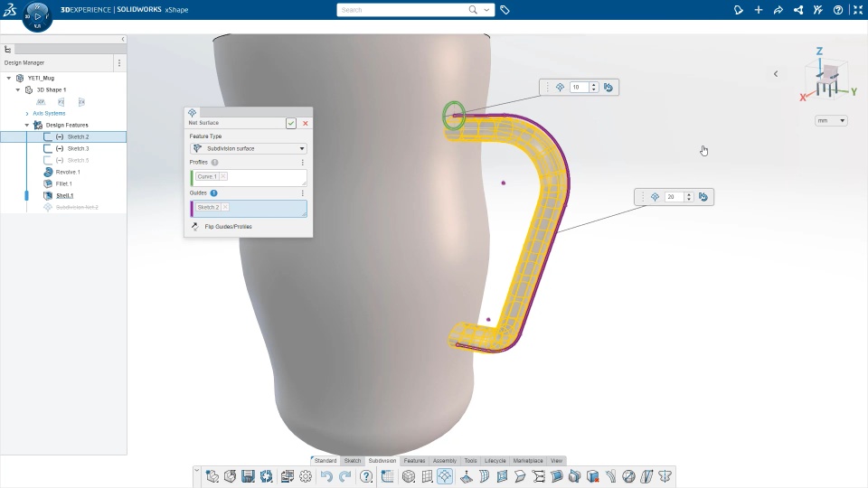
Task: Click the Extrude subdivision tool icon
Action: click(x=467, y=476)
